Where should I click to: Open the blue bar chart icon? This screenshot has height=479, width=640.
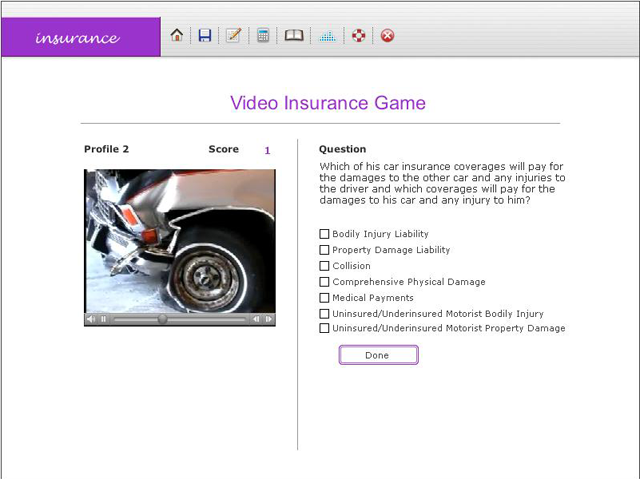tap(327, 36)
